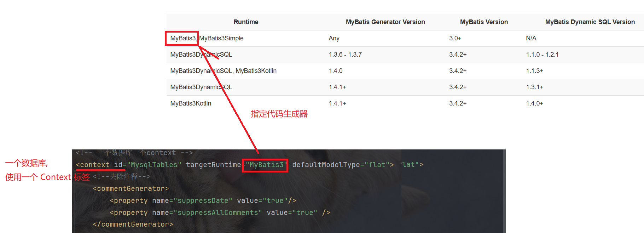Click the defaultModelType="flat" attribute
This screenshot has height=233, width=644.
(x=341, y=165)
